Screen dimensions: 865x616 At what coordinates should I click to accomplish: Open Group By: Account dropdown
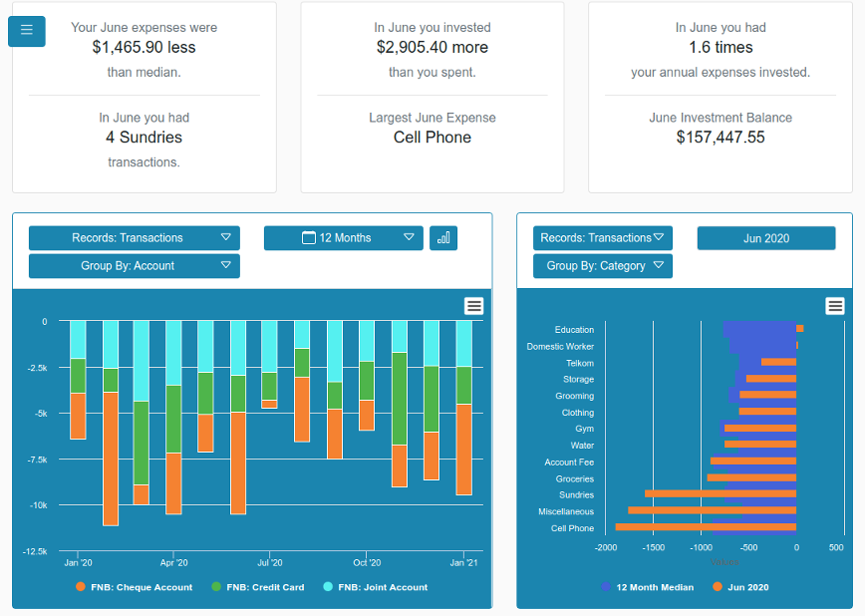(135, 266)
